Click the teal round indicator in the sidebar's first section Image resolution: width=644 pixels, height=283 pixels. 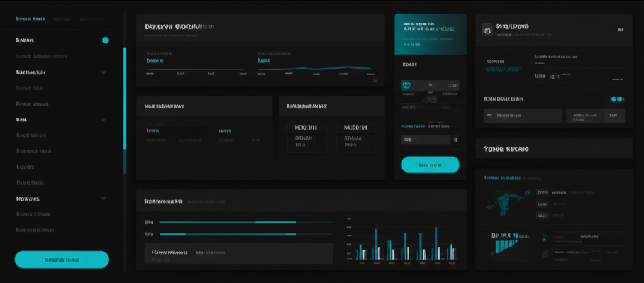[105, 40]
